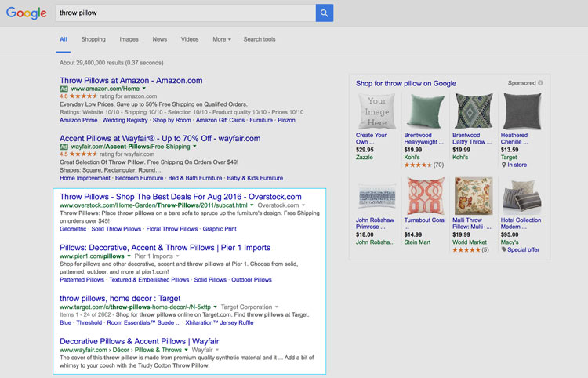Click the blue search magnifier button

click(x=325, y=13)
